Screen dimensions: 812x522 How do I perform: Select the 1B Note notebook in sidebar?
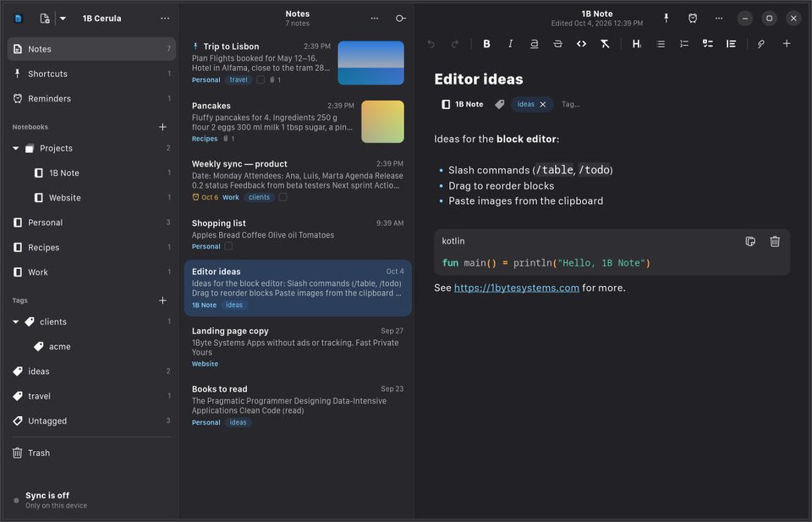91,173
